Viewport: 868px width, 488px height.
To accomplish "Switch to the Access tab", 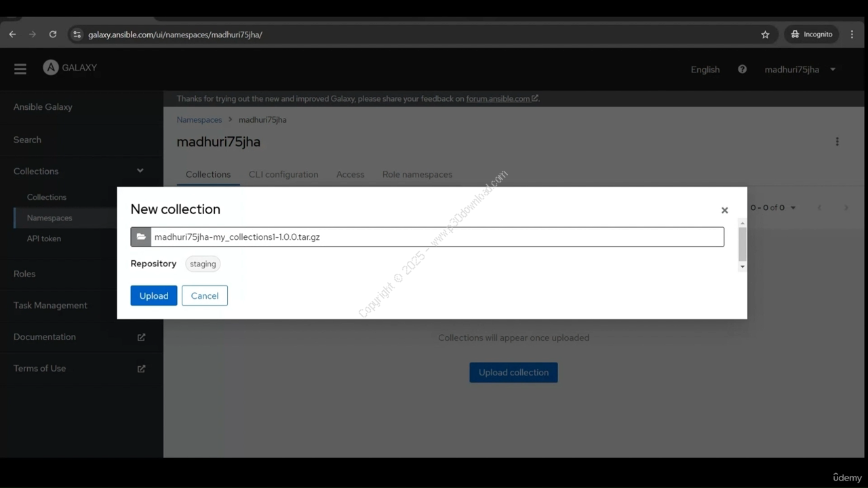I will pyautogui.click(x=351, y=175).
